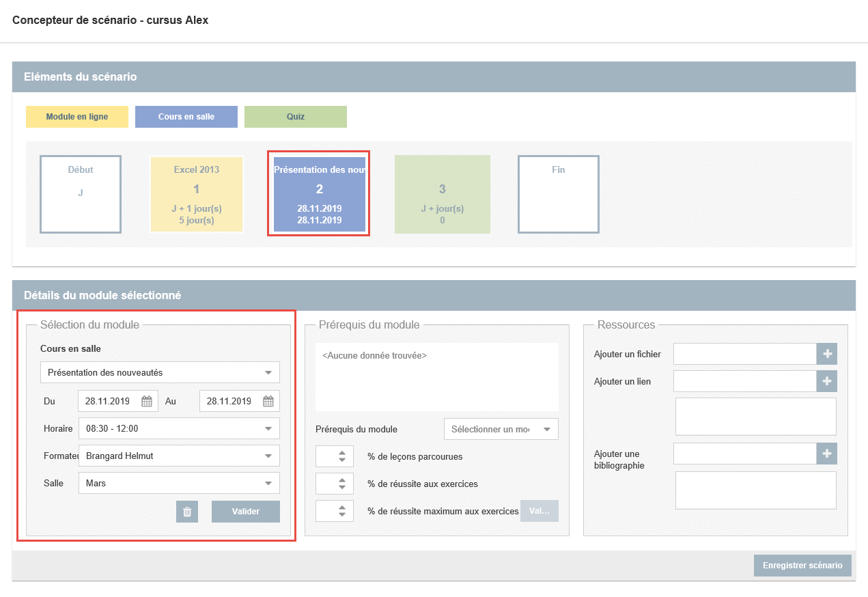
Task: Click plus icon for Ajouter une bibliographie
Action: [827, 454]
